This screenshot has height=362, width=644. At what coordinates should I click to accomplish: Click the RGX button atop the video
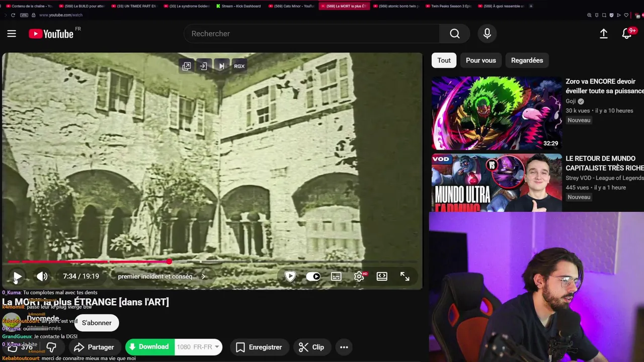239,66
